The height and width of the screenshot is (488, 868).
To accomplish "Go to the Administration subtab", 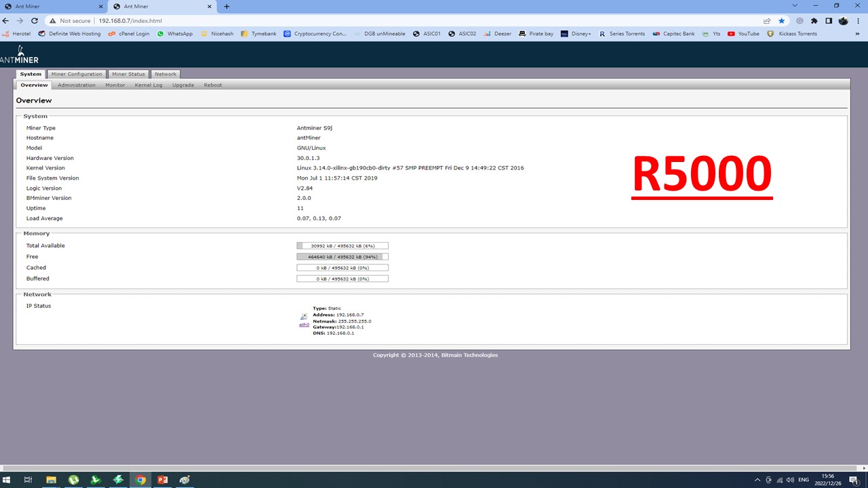I will (77, 85).
